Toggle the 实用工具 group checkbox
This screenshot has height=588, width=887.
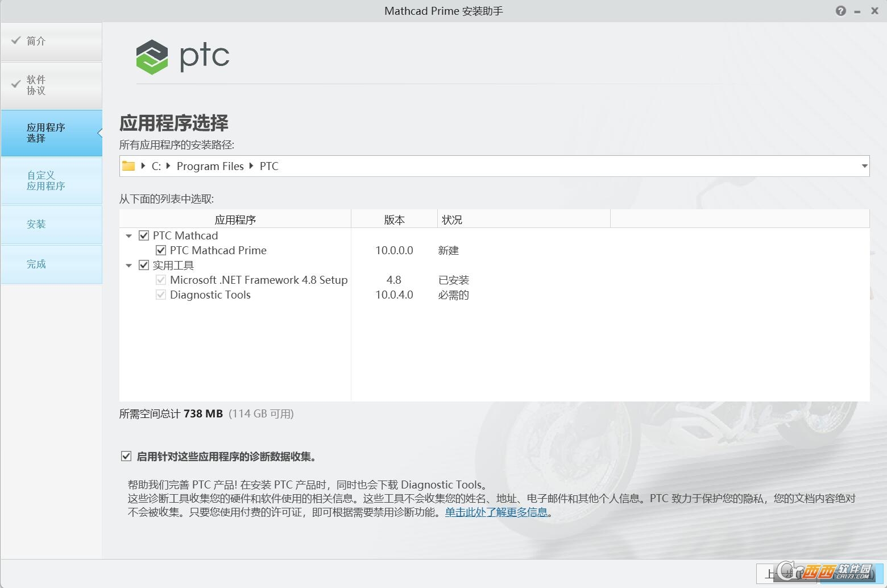144,265
